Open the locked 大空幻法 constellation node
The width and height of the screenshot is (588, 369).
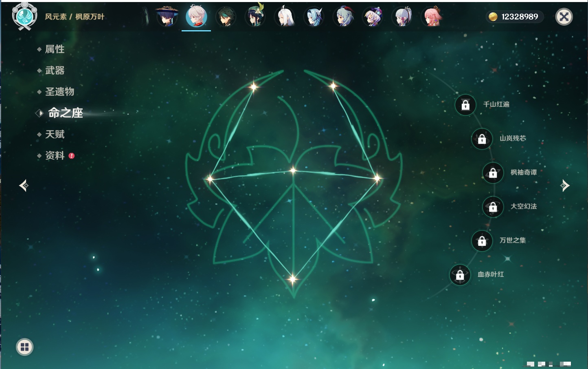[x=493, y=207]
